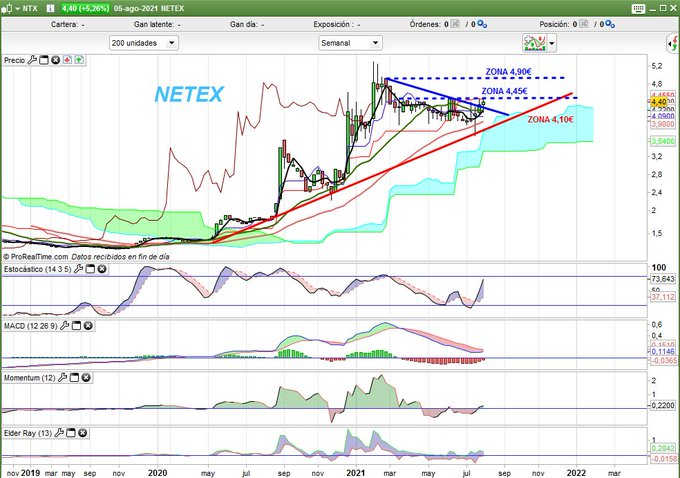Click the 2020 year mark on time axis
This screenshot has width=680, height=478.
[157, 473]
